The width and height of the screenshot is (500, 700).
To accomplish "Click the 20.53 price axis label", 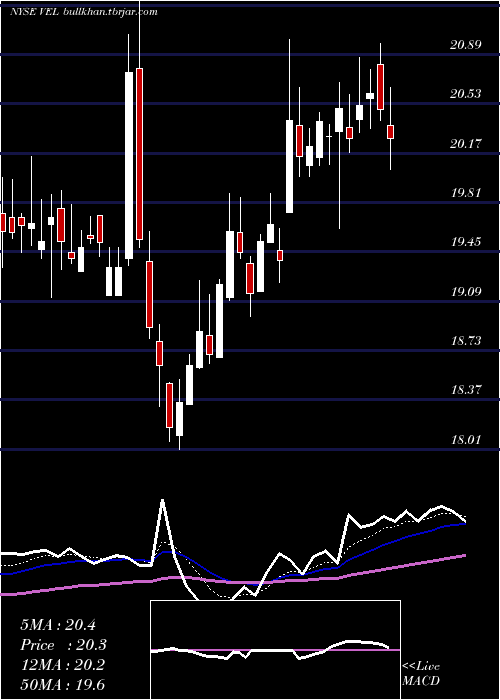I will point(466,94).
